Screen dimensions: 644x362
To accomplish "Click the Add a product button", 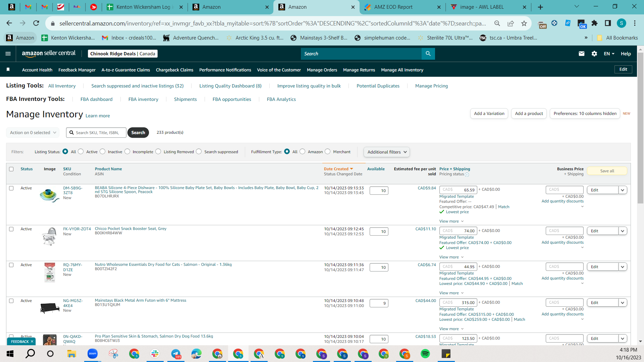I will [x=529, y=114].
